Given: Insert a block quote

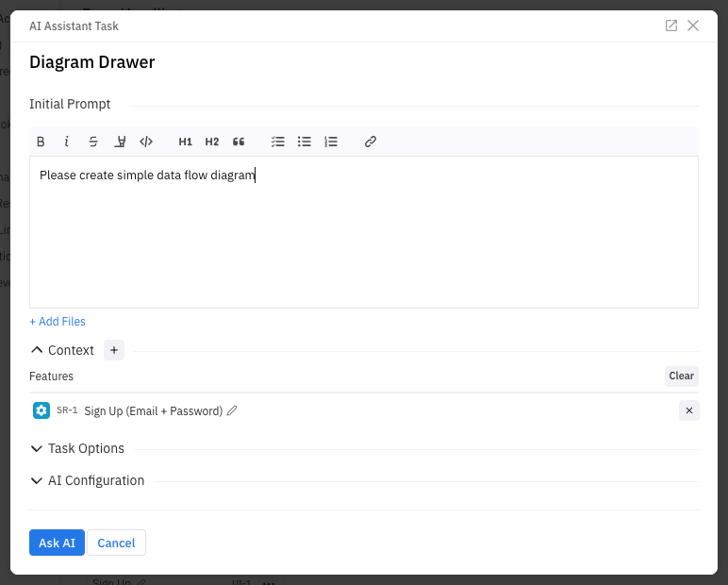Looking at the screenshot, I should coord(239,142).
